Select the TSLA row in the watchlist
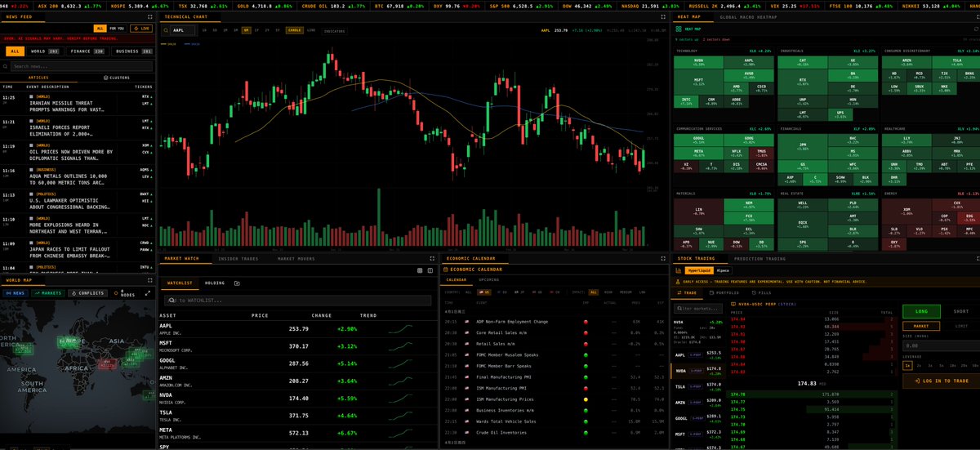Image resolution: width=980 pixels, height=450 pixels. coord(297,415)
